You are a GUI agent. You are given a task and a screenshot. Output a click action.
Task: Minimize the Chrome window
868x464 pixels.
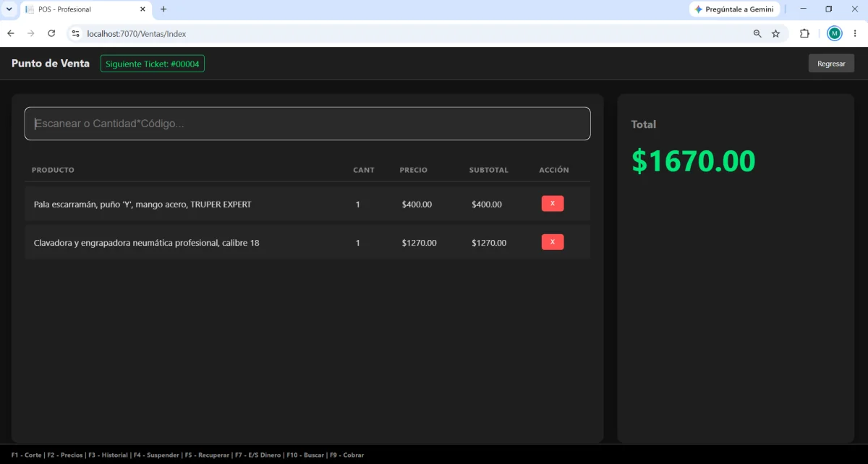click(x=803, y=9)
